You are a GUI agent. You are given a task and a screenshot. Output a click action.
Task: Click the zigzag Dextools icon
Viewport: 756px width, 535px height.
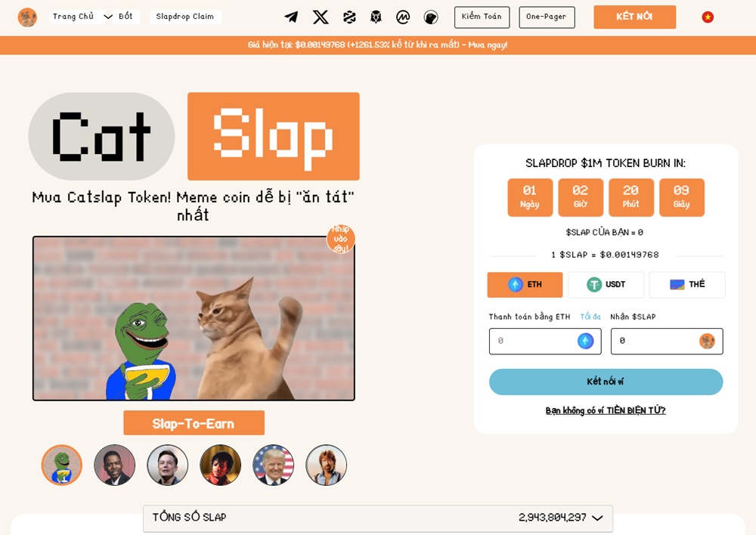349,17
